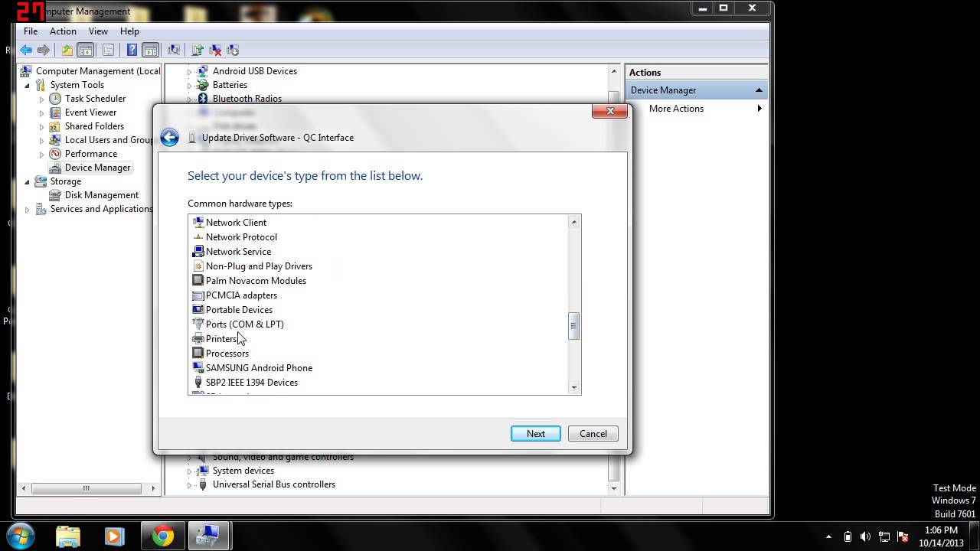The image size is (980, 551).
Task: Click Cancel in the driver dialog
Action: click(x=593, y=434)
